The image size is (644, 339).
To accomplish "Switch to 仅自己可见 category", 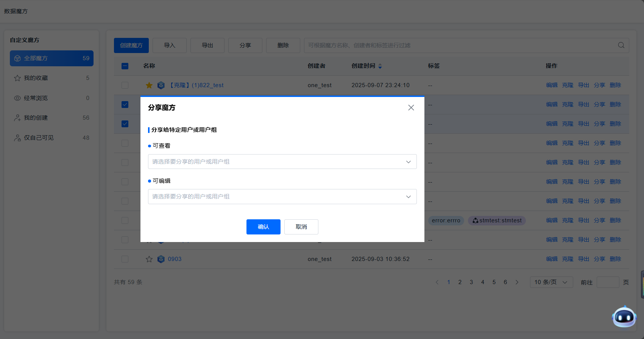I will tap(51, 138).
